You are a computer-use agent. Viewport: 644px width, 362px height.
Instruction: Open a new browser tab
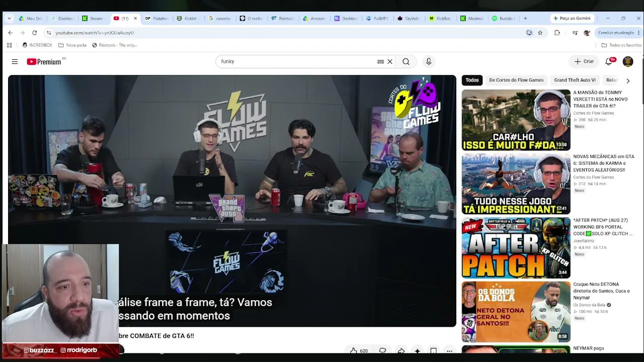tap(525, 19)
